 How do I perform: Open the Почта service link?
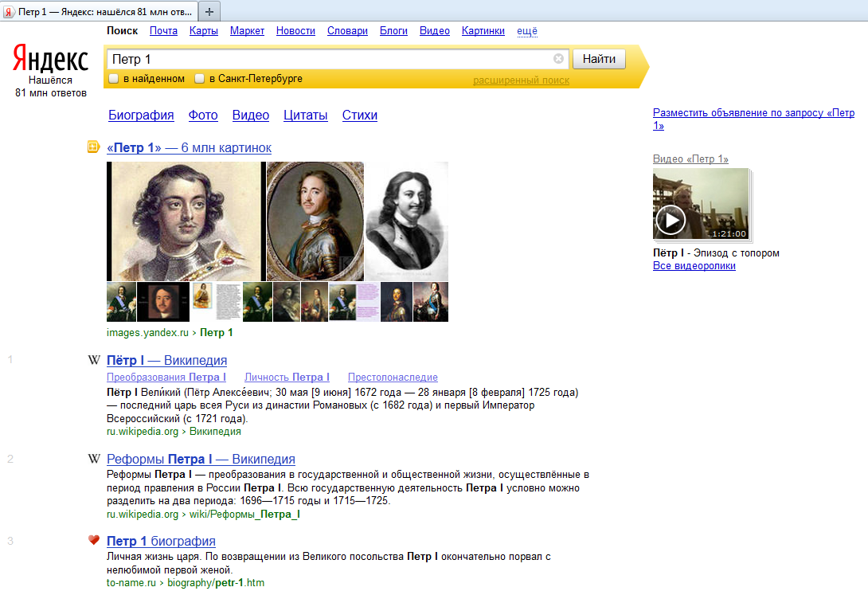(x=163, y=31)
